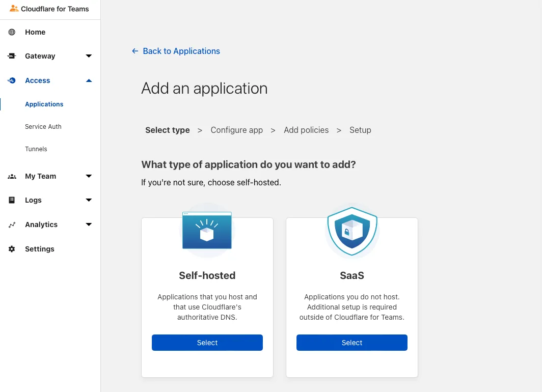Viewport: 542px width, 392px height.
Task: Click the Logs sidebar icon
Action: coord(12,200)
